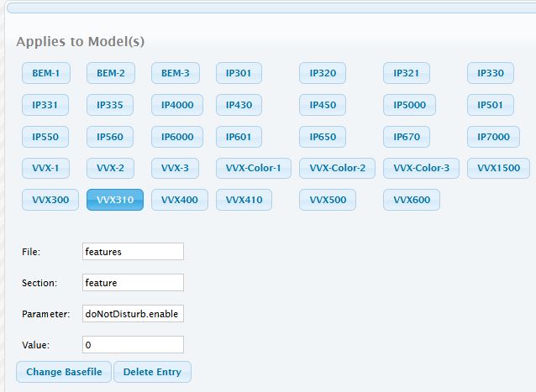Select the VVX-Color-1 model
This screenshot has width=536, height=392.
point(254,168)
